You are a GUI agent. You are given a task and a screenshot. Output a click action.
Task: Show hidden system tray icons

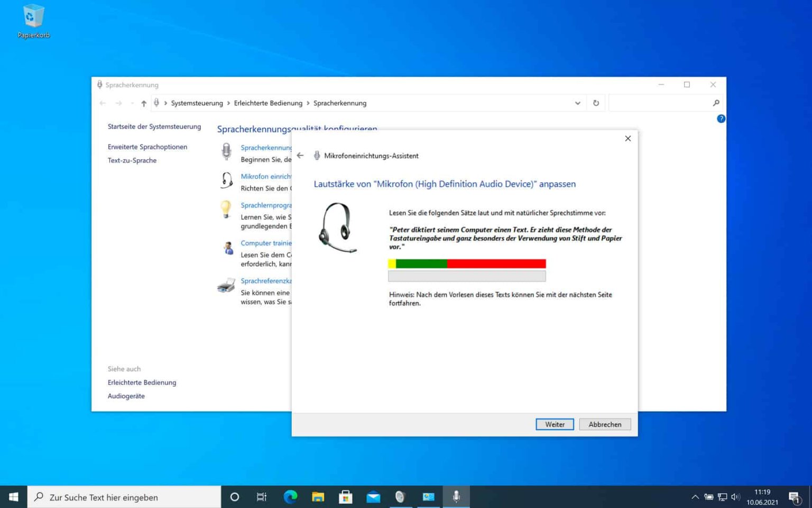(695, 497)
